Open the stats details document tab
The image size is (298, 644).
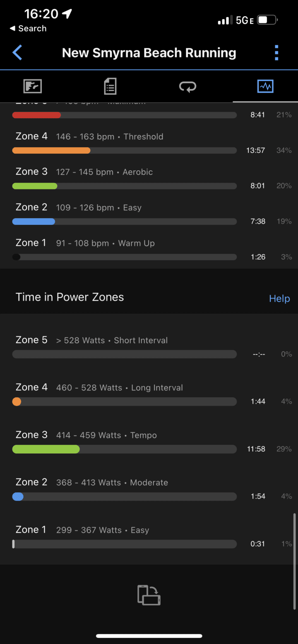click(x=110, y=86)
